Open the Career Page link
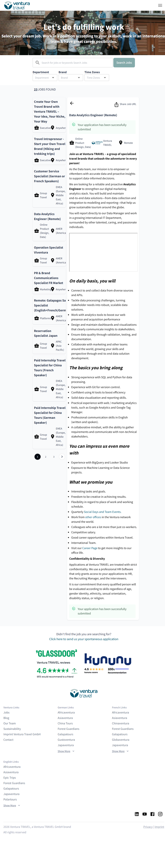The width and height of the screenshot is (165, 868). pyautogui.click(x=90, y=548)
